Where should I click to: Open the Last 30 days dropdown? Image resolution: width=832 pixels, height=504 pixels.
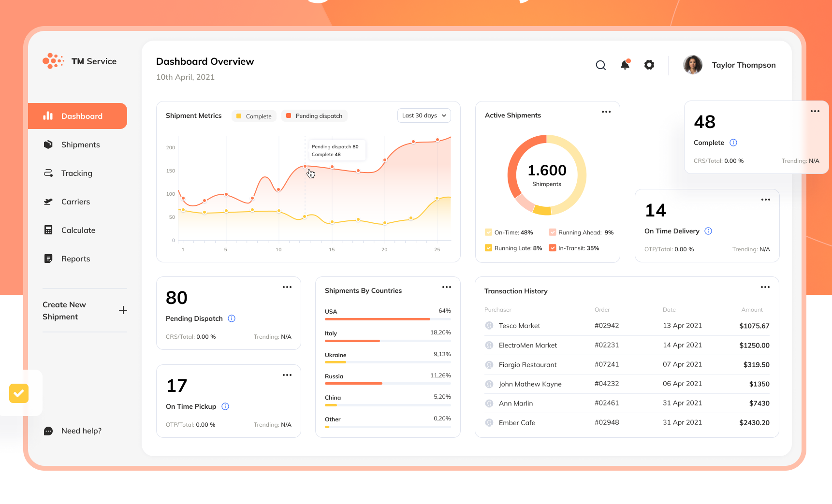pos(424,115)
